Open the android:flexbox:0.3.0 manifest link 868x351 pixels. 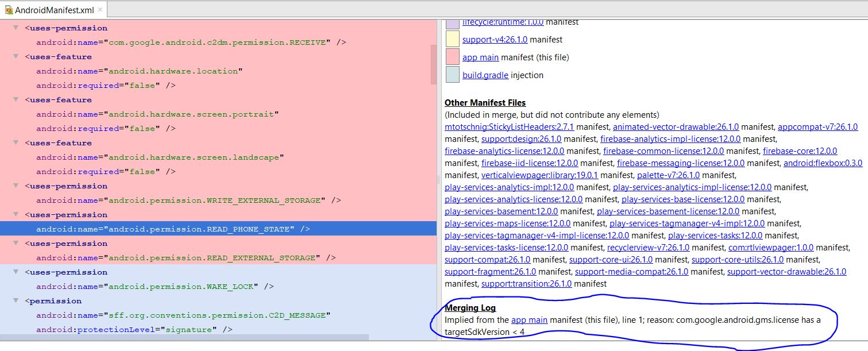coord(823,163)
